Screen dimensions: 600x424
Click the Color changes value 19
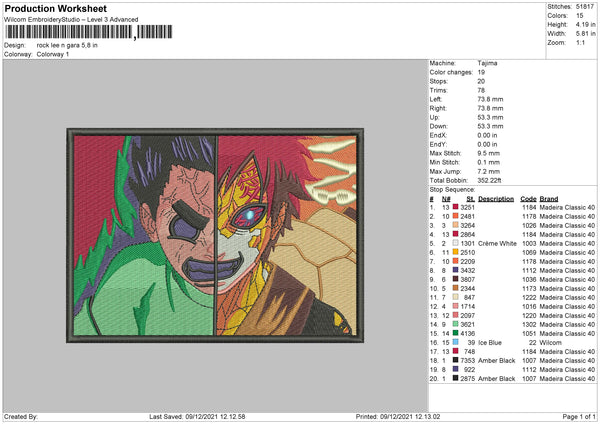point(481,72)
